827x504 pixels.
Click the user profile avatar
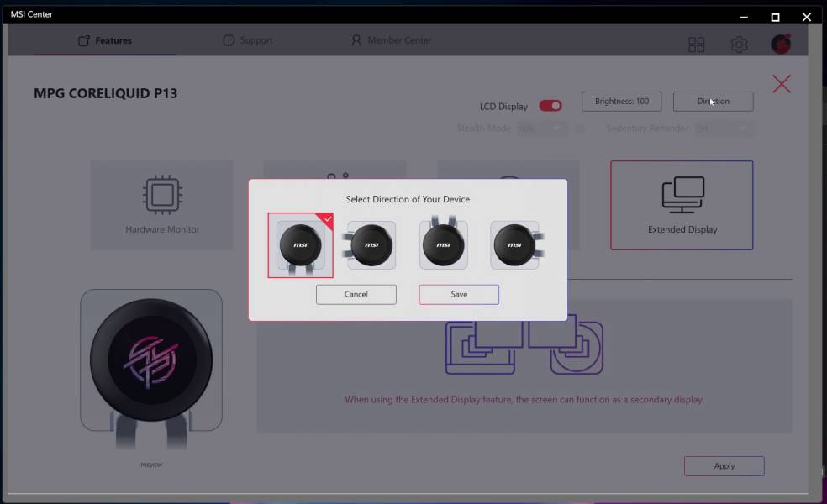tap(781, 45)
